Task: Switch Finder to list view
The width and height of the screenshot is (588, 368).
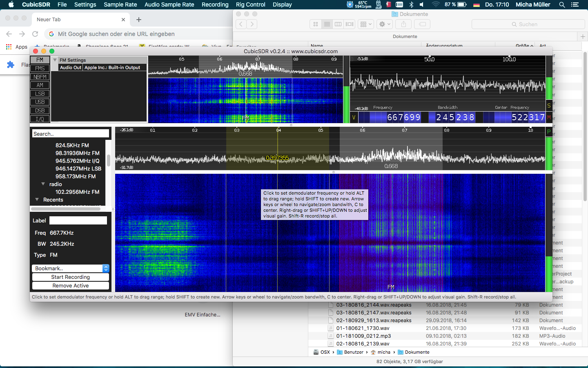Action: pyautogui.click(x=327, y=24)
